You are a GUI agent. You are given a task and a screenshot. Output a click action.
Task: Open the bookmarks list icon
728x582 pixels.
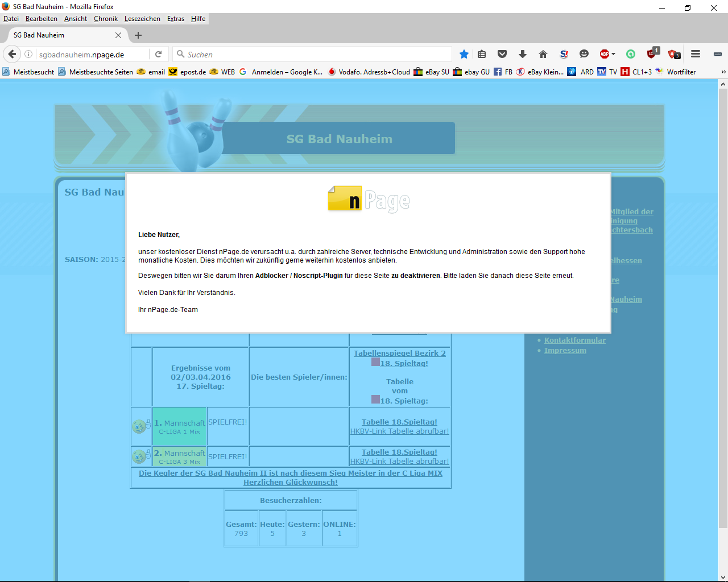click(482, 54)
